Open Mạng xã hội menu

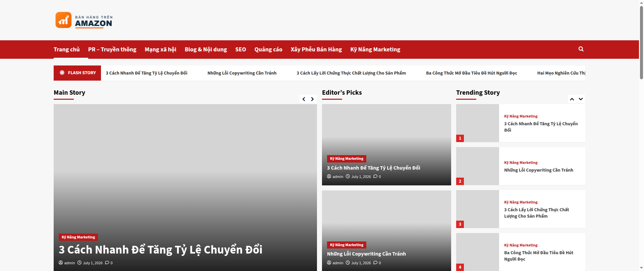(x=160, y=49)
